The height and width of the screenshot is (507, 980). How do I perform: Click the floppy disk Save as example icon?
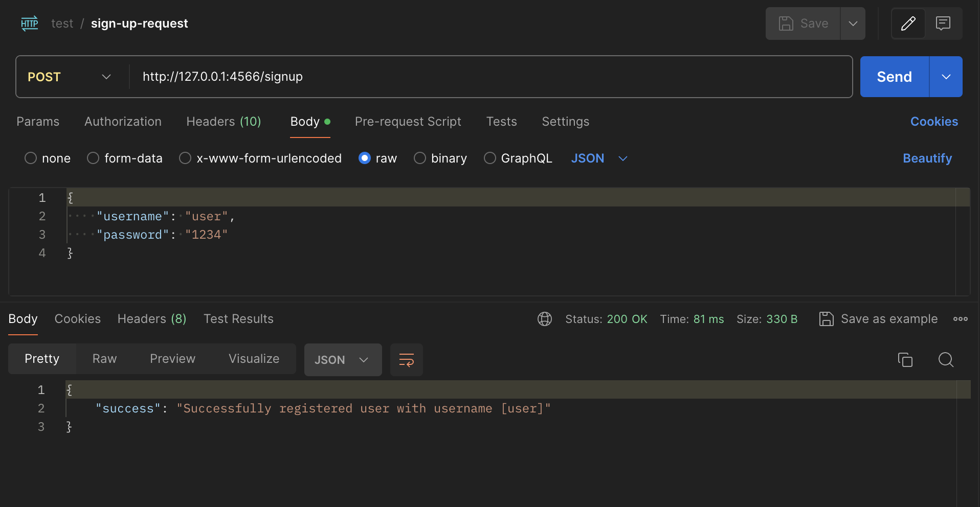[x=826, y=319]
